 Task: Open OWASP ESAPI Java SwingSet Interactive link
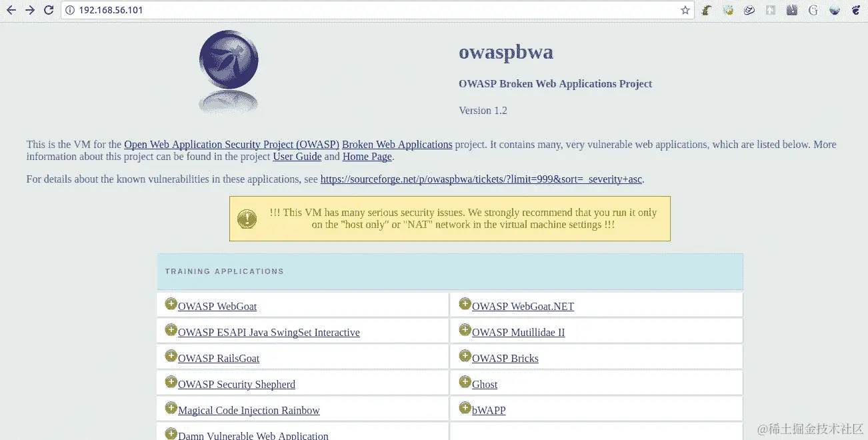coord(269,333)
